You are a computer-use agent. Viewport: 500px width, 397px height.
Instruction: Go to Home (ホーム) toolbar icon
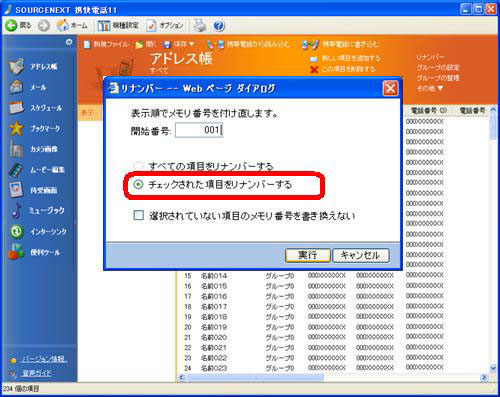click(62, 25)
